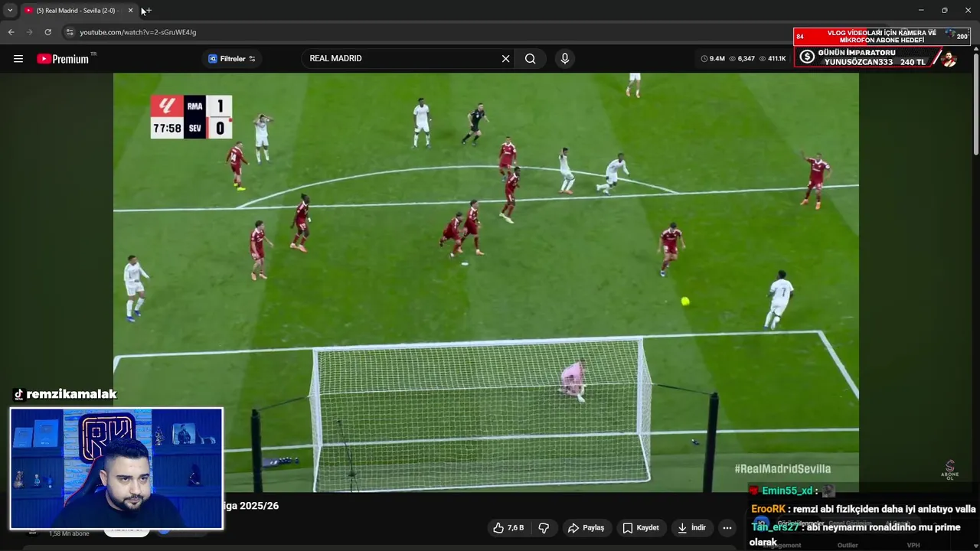Viewport: 980px width, 551px height.
Task: Share the video via Paylaş
Action: (x=586, y=528)
